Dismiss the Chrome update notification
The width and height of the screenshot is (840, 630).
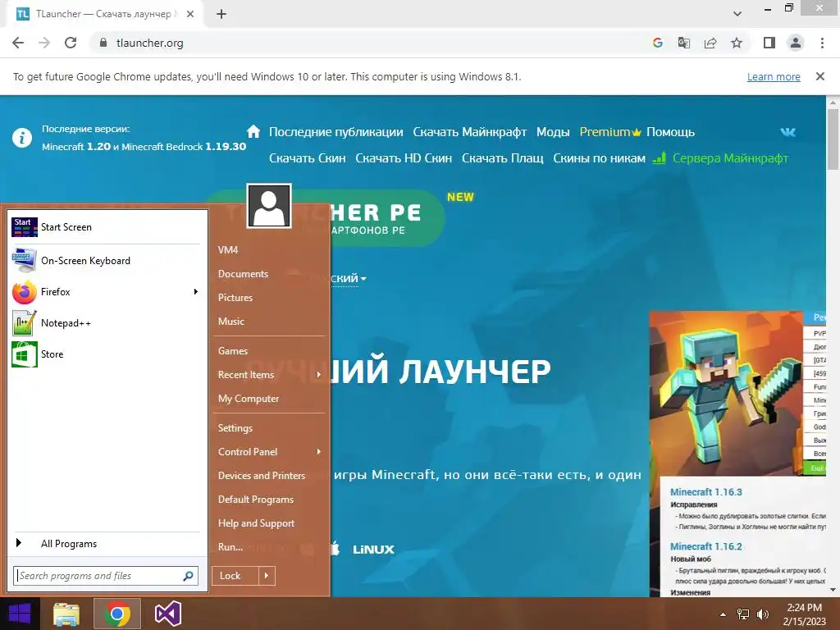(x=820, y=76)
